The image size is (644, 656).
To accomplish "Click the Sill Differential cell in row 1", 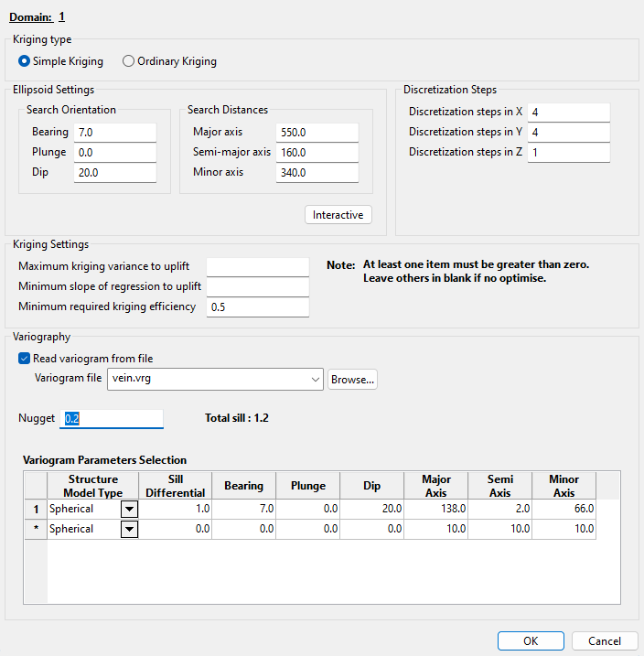I will point(175,508).
